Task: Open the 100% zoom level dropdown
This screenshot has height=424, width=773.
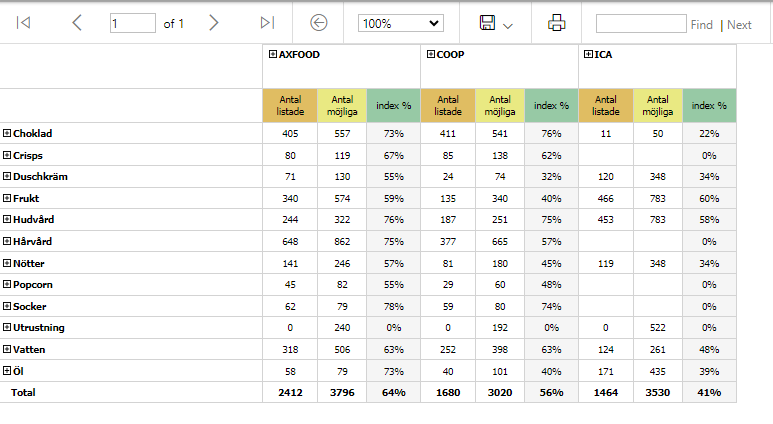Action: pyautogui.click(x=401, y=23)
